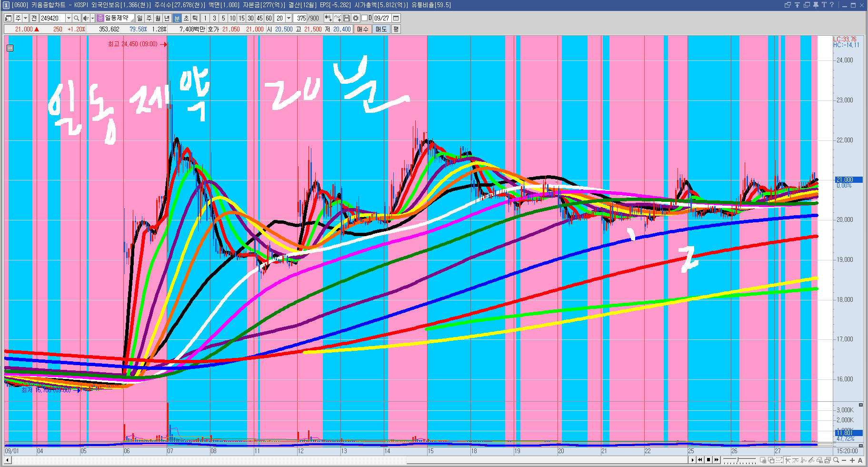
Task: Click the eraser delete-drawings icon at bottom
Action: [x=820, y=460]
